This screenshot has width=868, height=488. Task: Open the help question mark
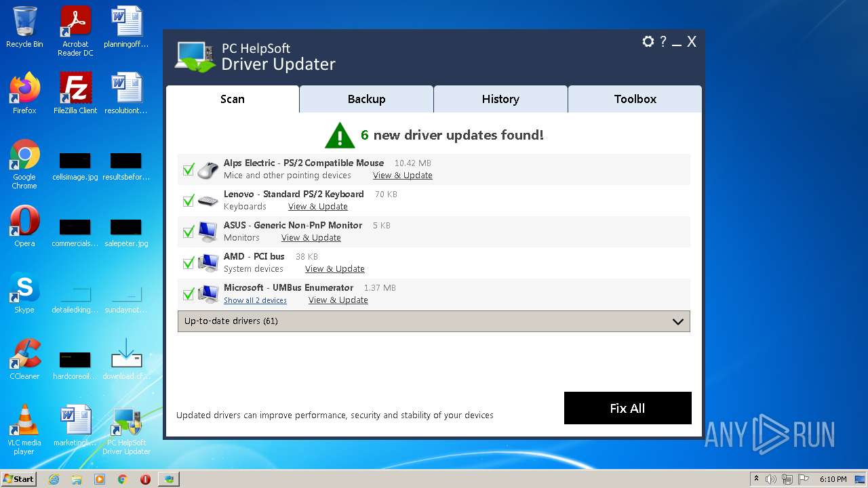(663, 41)
